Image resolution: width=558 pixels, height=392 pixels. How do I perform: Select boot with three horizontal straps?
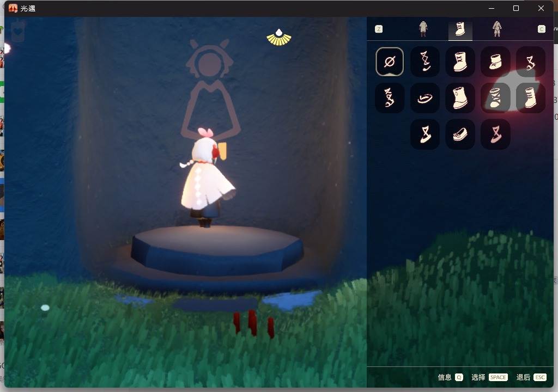click(x=531, y=98)
